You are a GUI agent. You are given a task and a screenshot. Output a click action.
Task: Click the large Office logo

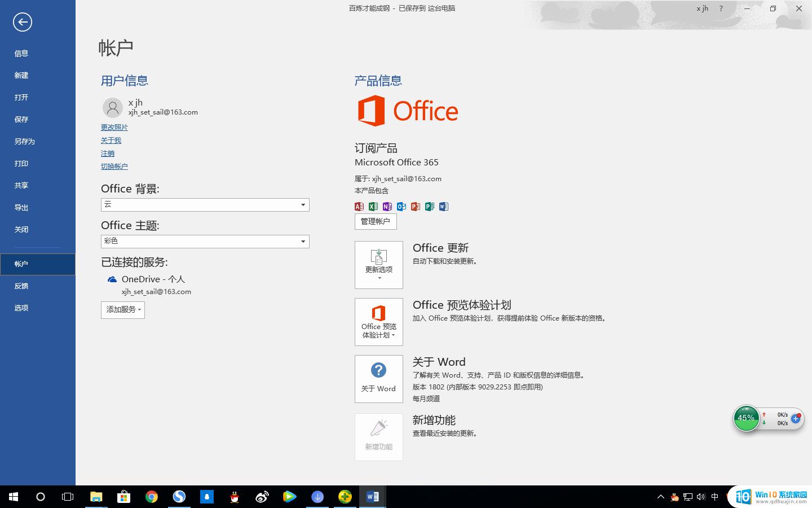pyautogui.click(x=408, y=111)
